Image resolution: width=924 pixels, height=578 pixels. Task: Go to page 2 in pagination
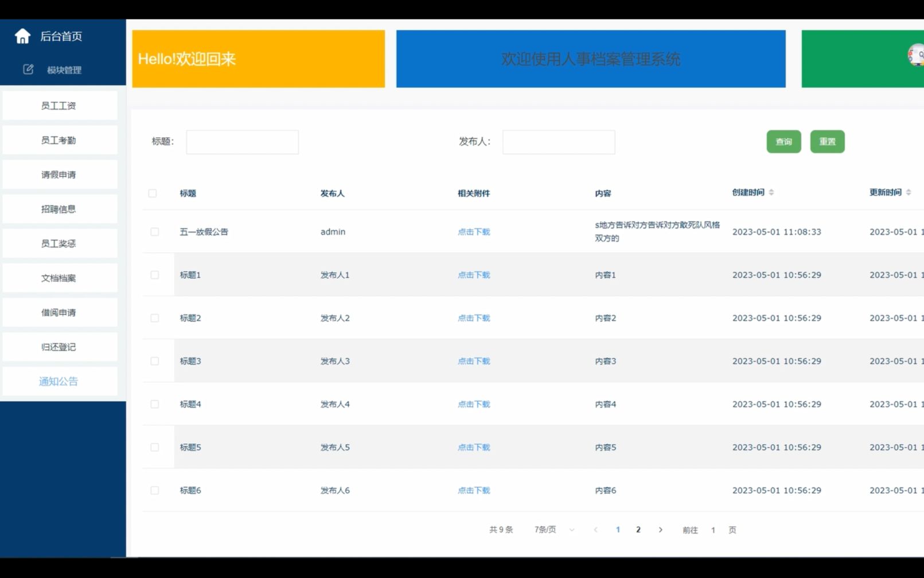click(638, 530)
